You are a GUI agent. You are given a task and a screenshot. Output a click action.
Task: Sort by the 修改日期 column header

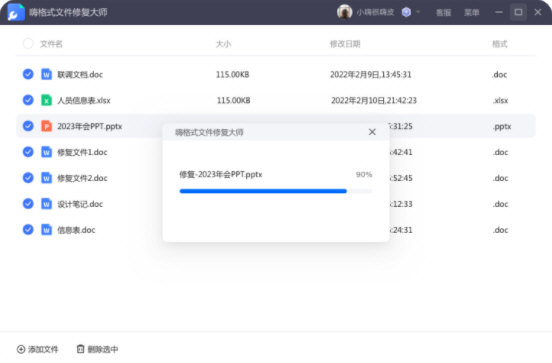pos(345,44)
